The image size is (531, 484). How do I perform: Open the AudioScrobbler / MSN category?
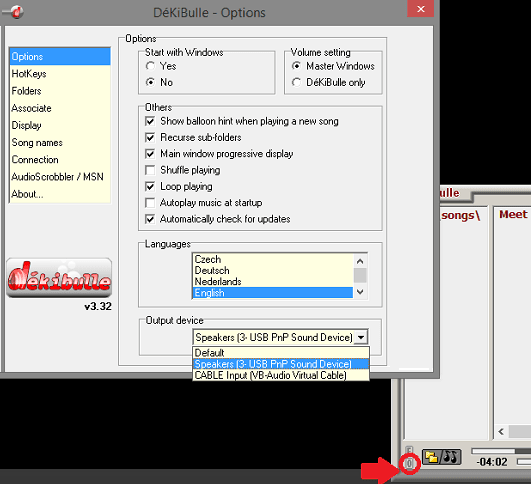(x=60, y=177)
